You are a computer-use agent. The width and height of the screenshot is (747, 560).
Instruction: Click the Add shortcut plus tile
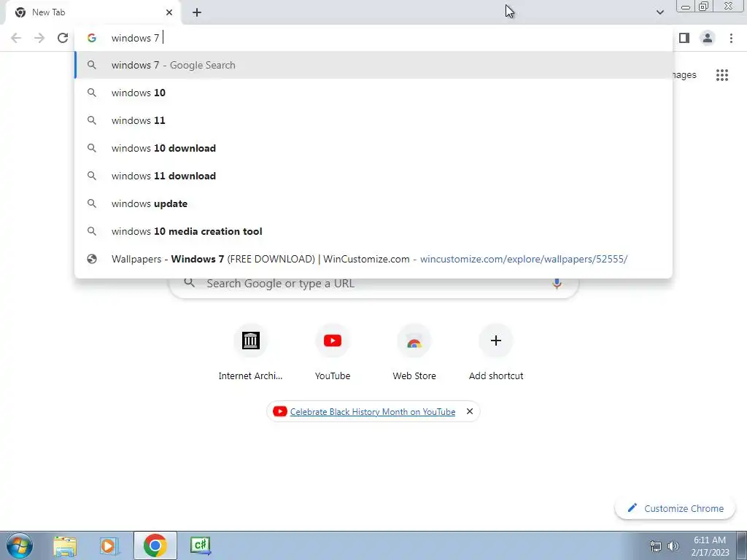click(x=496, y=352)
